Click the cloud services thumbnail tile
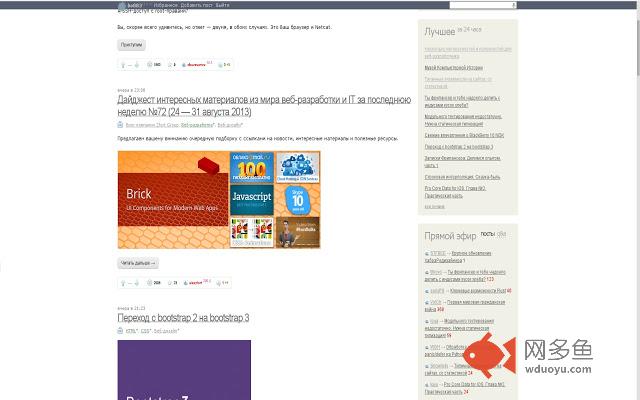Viewport: 640px width, 400px height. [x=298, y=167]
